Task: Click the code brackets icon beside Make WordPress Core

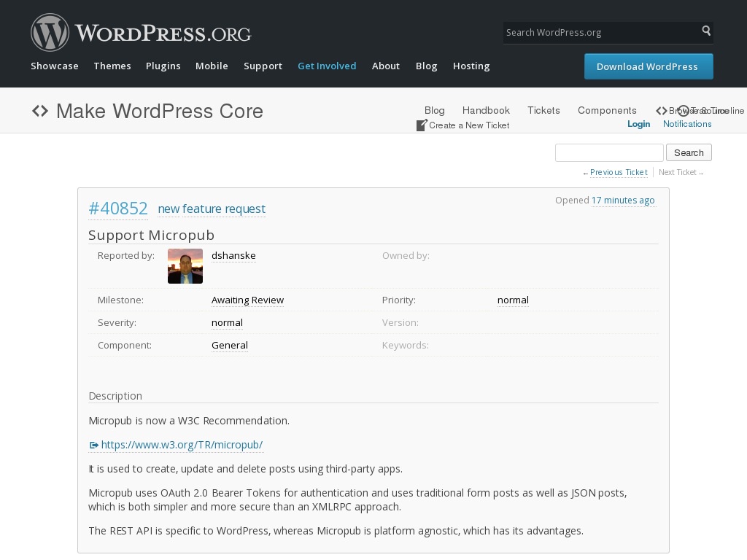Action: point(40,111)
